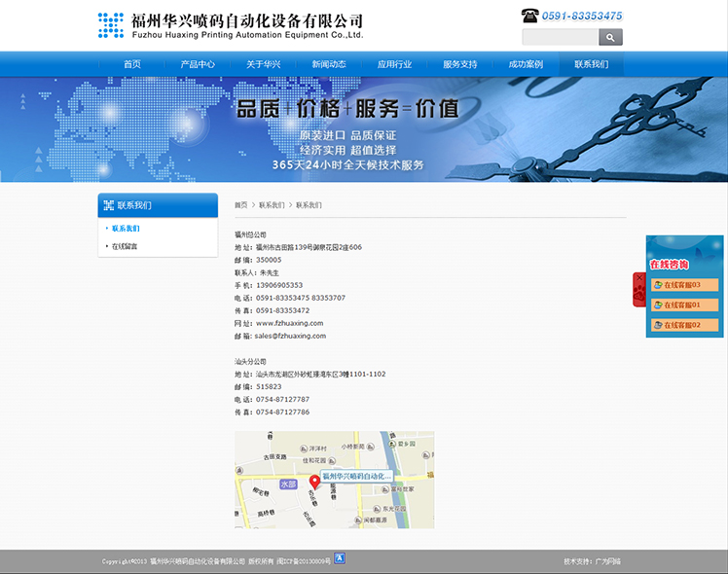Select 新闻动态 in the top navigation
Image resolution: width=728 pixels, height=574 pixels.
(329, 64)
